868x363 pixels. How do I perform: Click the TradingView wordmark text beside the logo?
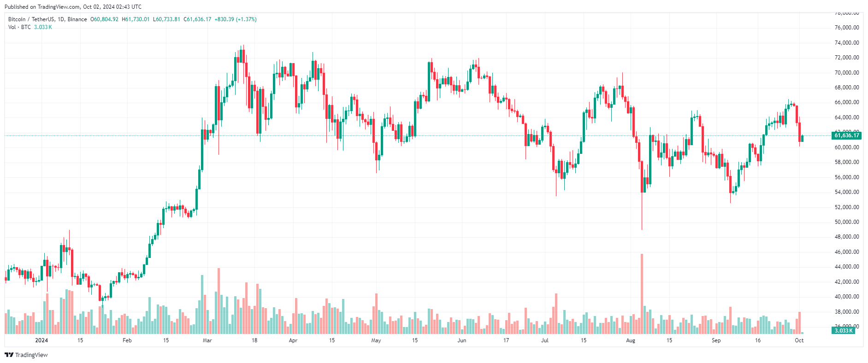pos(31,355)
